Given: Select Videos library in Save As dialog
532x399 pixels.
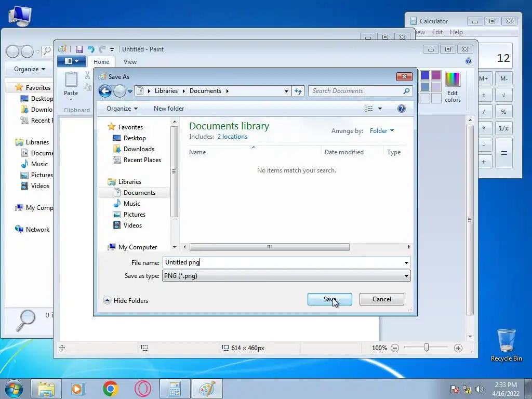Looking at the screenshot, I should click(x=132, y=225).
